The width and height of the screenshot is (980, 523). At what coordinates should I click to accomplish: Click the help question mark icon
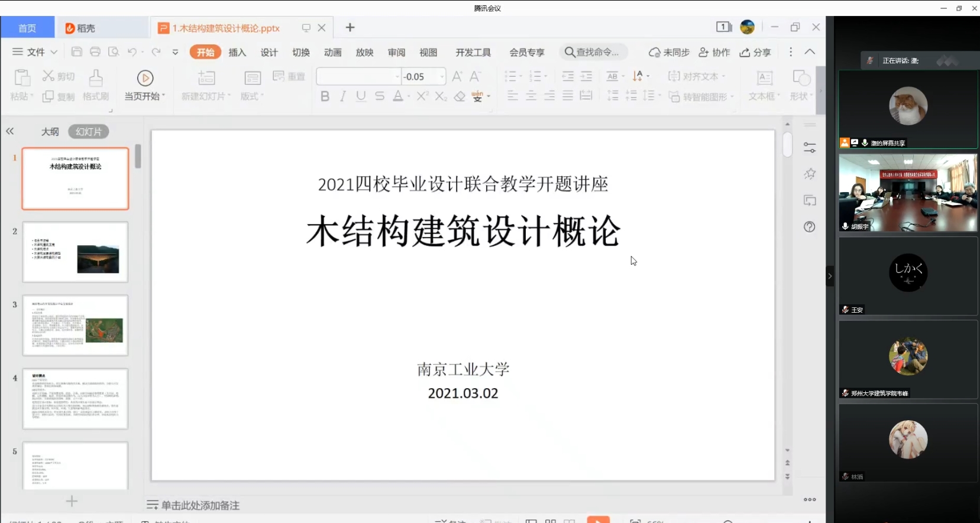click(810, 227)
